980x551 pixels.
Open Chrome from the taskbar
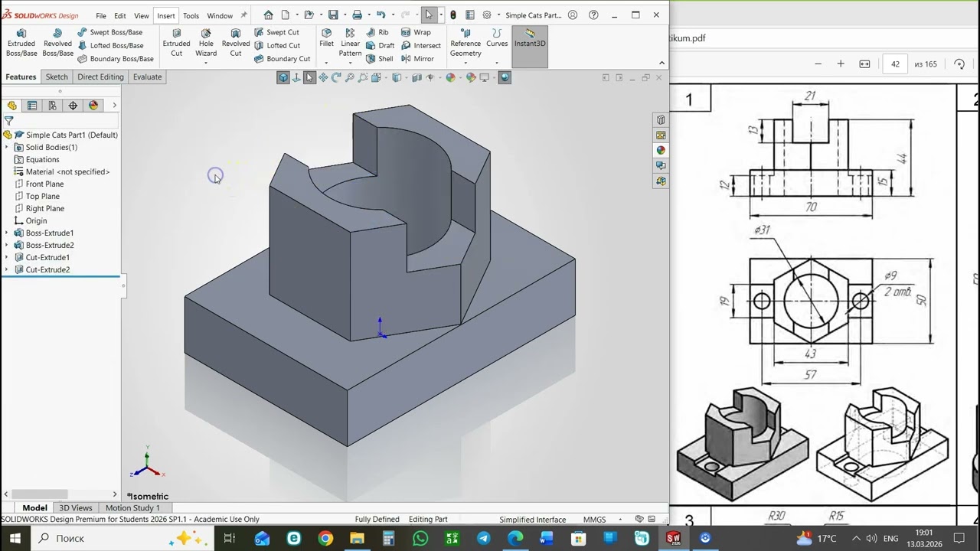(x=325, y=538)
